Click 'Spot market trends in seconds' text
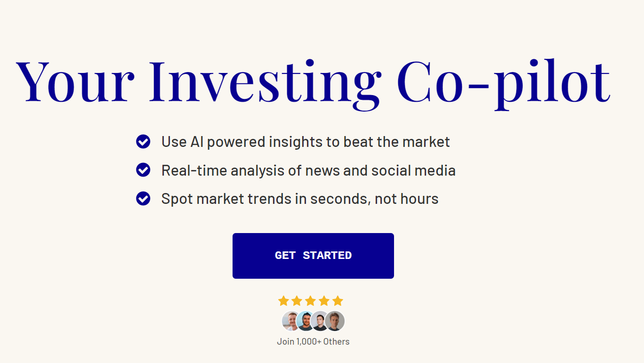Viewport: 644px width, 363px height. point(300,199)
